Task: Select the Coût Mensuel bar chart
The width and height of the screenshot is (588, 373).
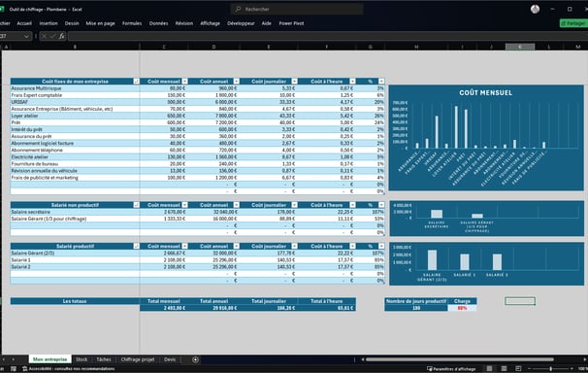Action: [486, 138]
